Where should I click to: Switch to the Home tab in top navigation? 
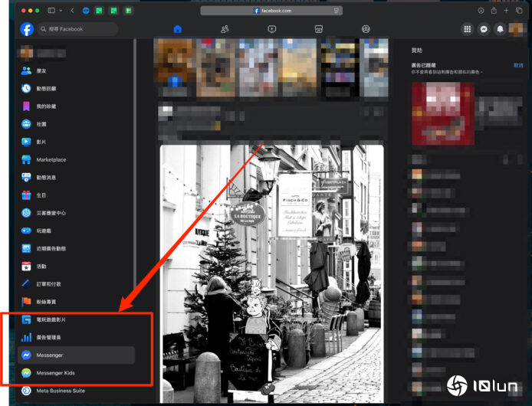[x=178, y=29]
